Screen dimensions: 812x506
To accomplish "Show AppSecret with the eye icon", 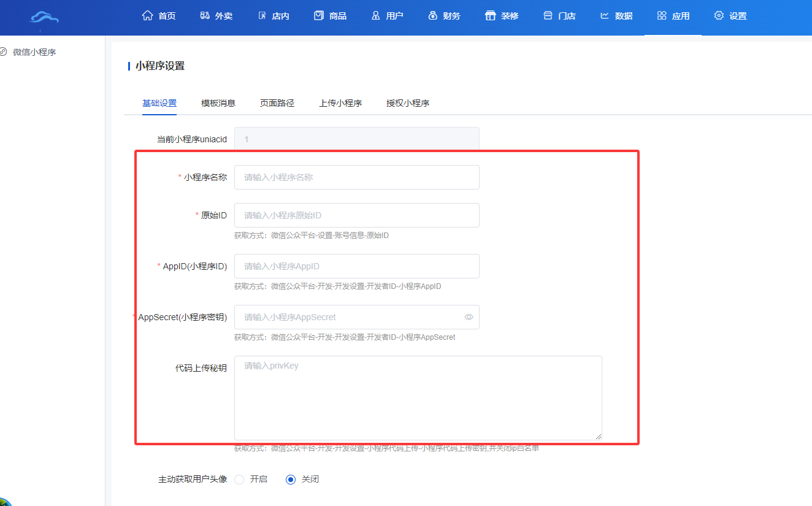I will 469,317.
